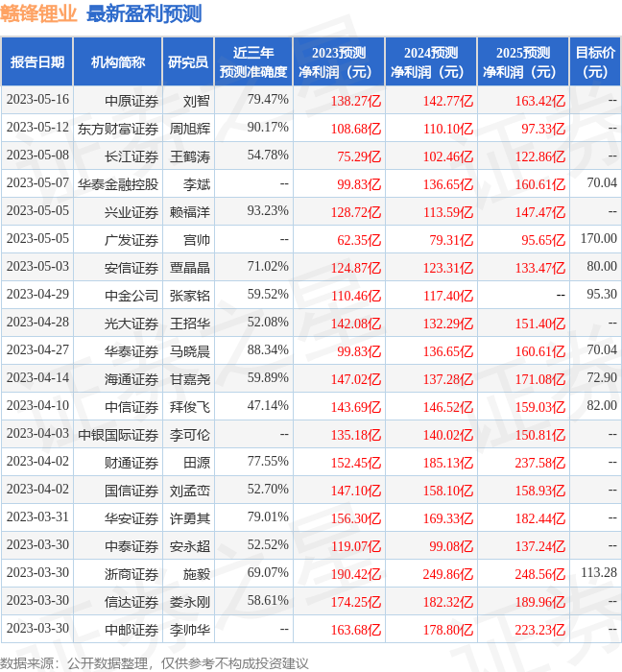Click the 最新盈利预测 heading
This screenshot has width=622, height=672.
(x=144, y=13)
